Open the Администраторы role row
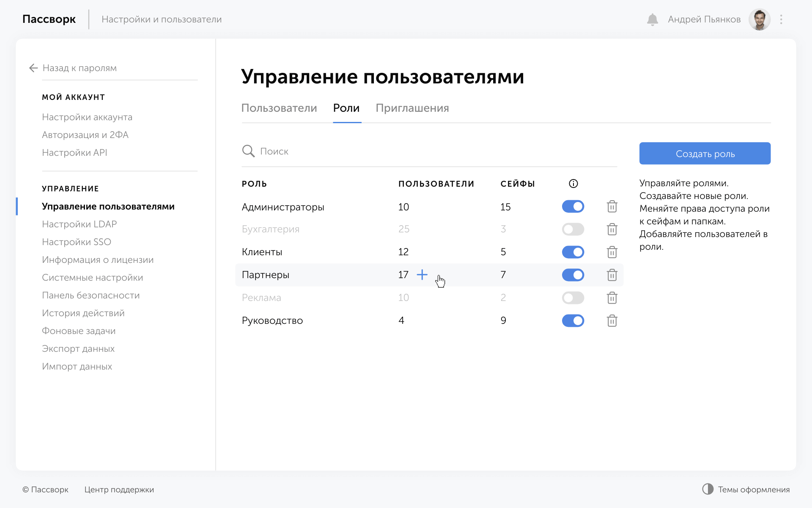This screenshot has height=508, width=812. tap(429, 207)
